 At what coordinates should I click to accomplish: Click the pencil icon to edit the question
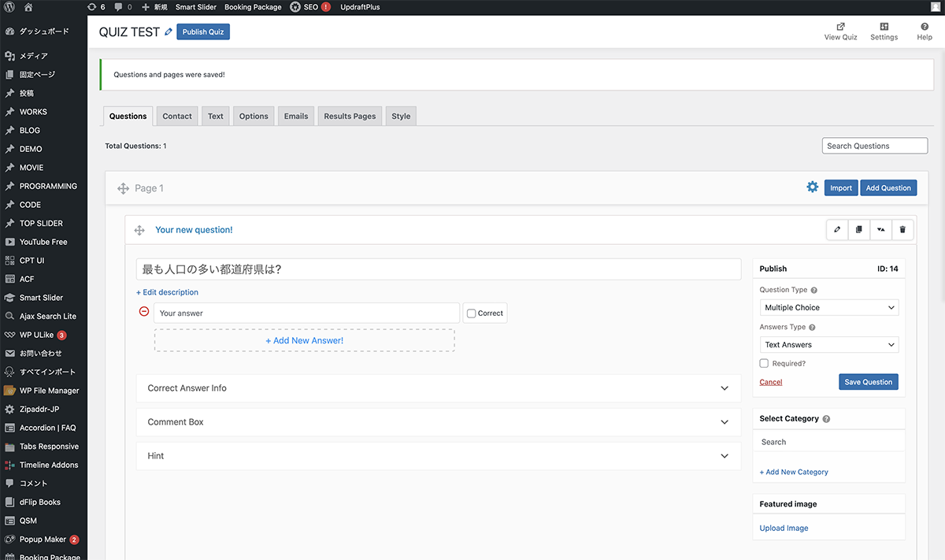click(x=837, y=230)
